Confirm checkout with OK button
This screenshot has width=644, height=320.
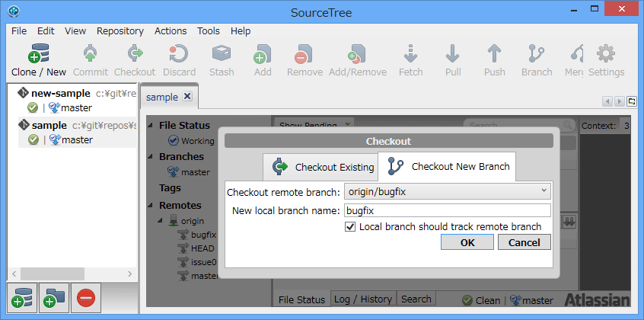point(467,242)
